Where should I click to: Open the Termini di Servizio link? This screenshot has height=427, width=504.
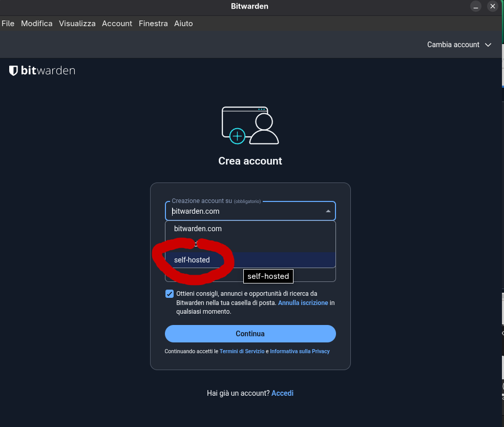tap(242, 352)
